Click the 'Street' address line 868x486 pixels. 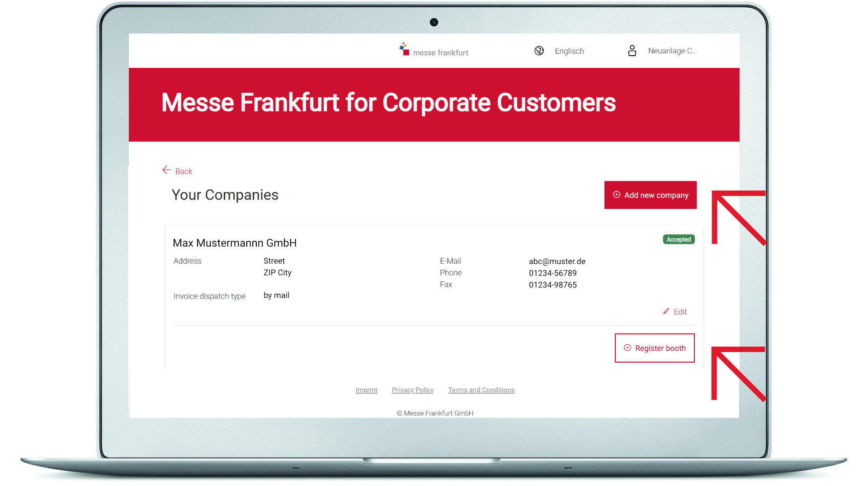coord(274,261)
